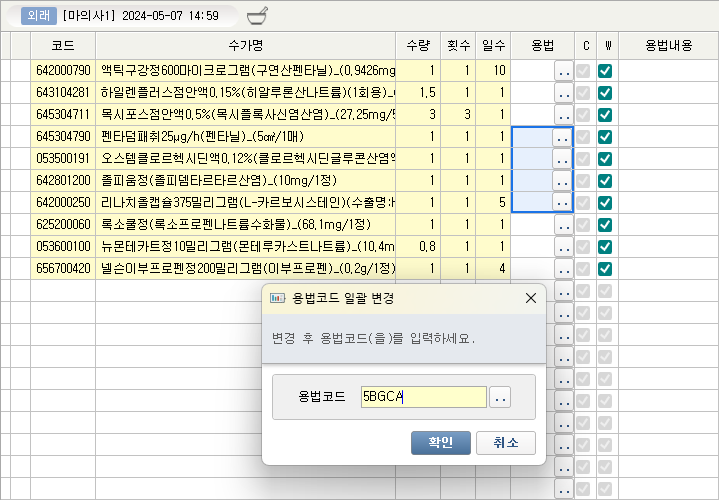Image resolution: width=719 pixels, height=500 pixels.
Task: Click the mortar and pestle pharmacy icon
Action: pyautogui.click(x=256, y=16)
